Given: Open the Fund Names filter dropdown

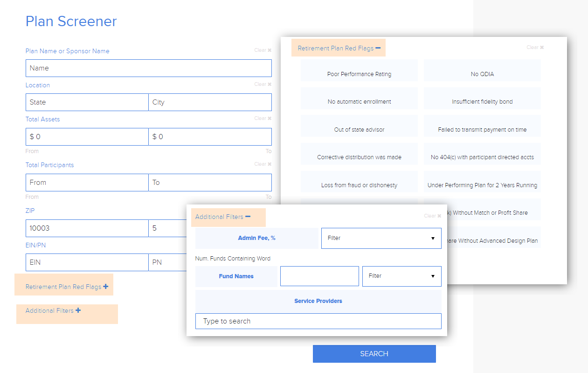Looking at the screenshot, I should (x=401, y=276).
